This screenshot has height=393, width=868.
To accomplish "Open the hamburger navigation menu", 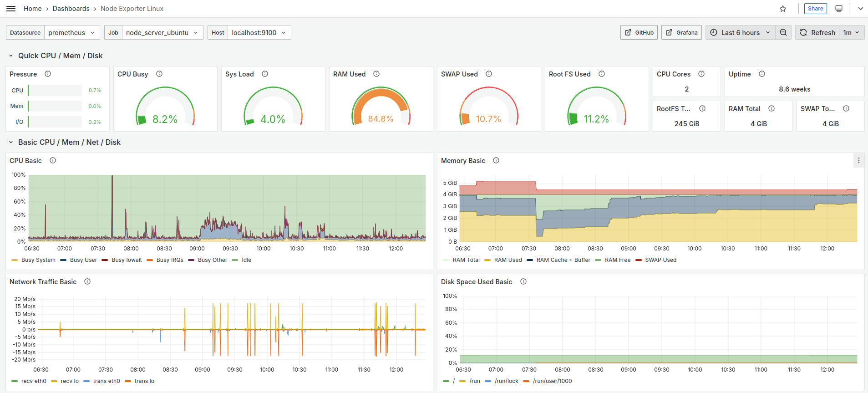I will (11, 9).
